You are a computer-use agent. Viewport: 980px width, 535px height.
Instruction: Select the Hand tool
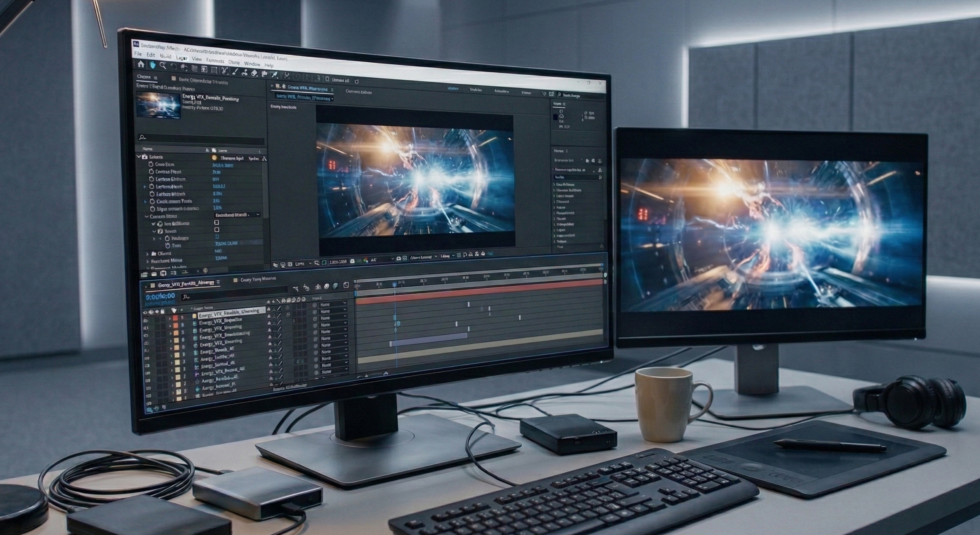(x=152, y=65)
